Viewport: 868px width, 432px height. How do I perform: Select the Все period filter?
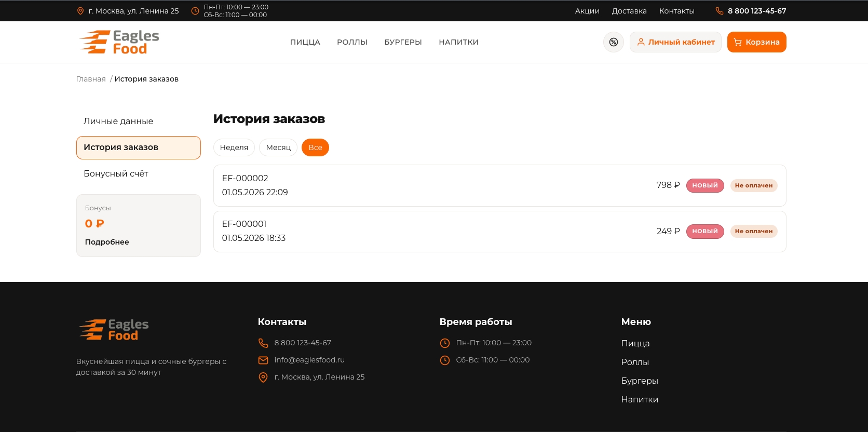(315, 147)
